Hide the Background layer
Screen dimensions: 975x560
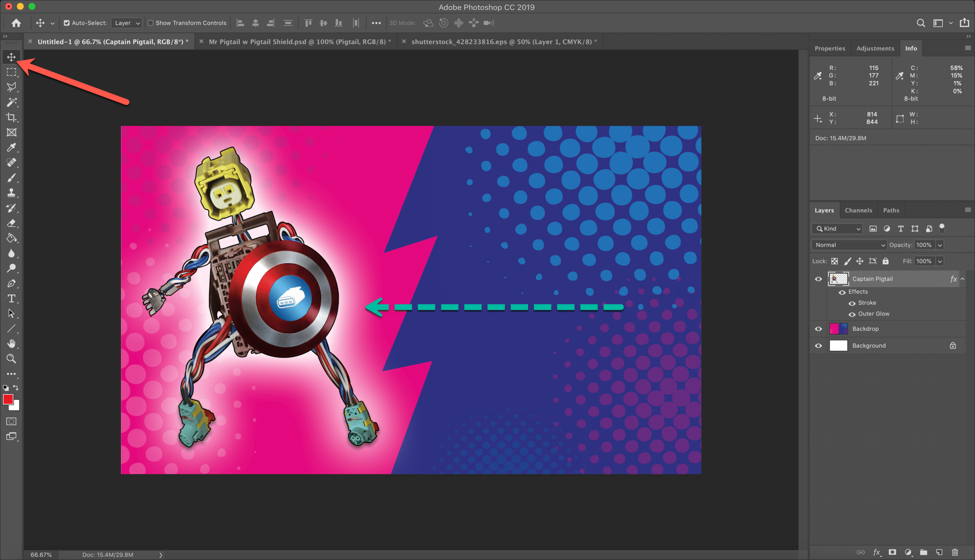point(818,346)
